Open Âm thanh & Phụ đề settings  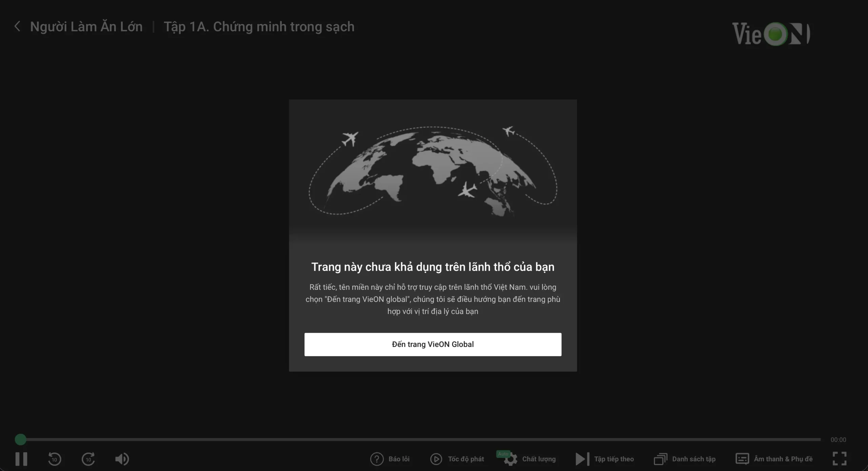click(775, 459)
